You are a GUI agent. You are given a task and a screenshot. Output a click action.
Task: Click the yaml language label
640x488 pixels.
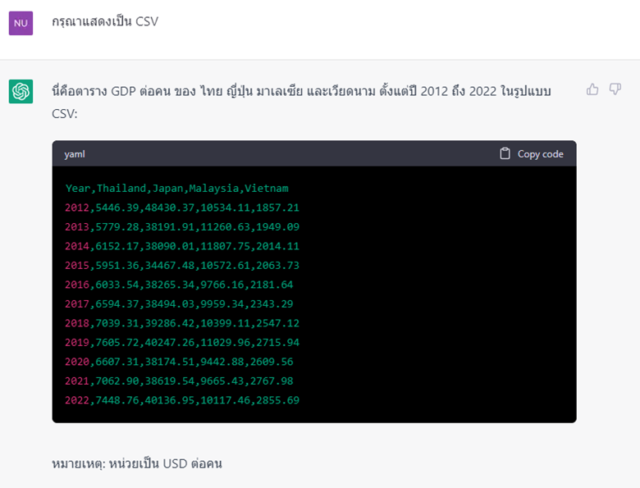(75, 154)
